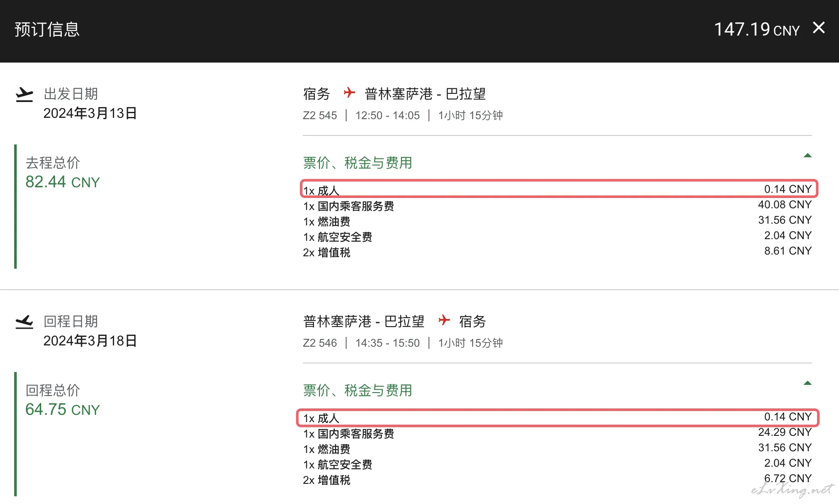This screenshot has height=504, width=839.
Task: Collapse the return 票价、税金与费用 arrow
Action: (x=807, y=383)
